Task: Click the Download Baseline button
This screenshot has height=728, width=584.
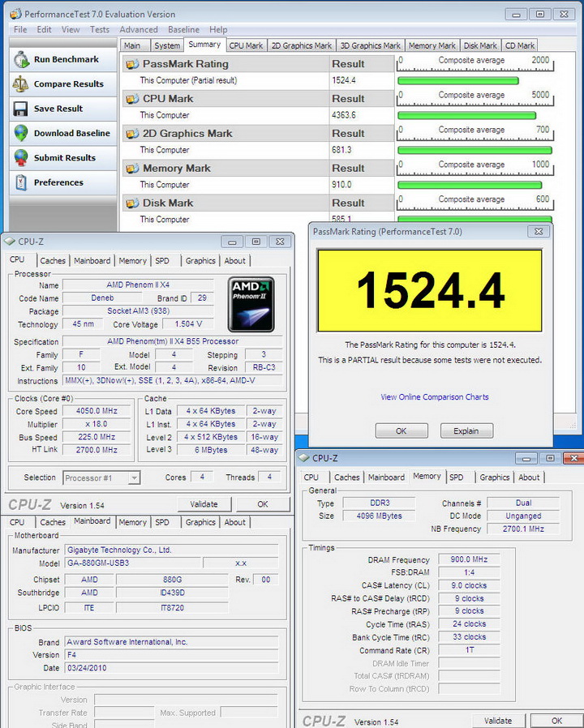Action: [x=63, y=133]
